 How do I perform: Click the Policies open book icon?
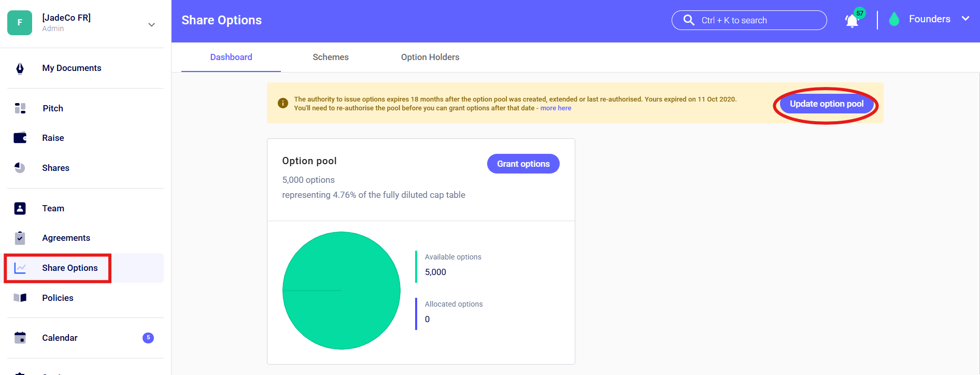click(20, 298)
